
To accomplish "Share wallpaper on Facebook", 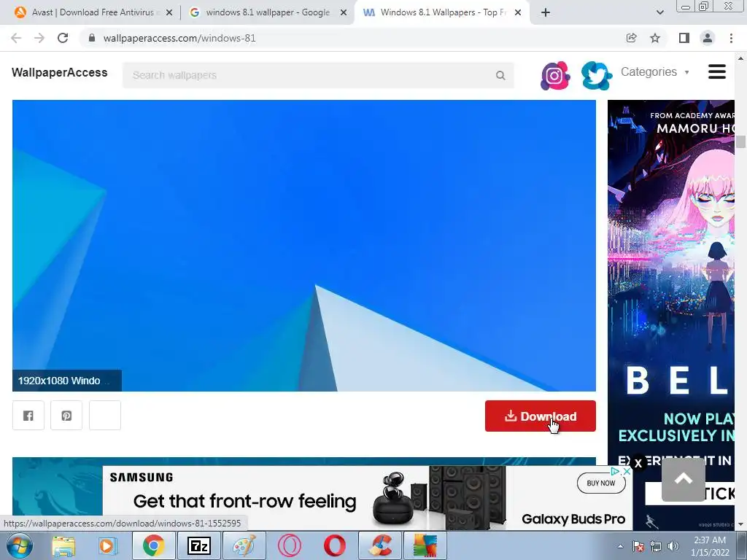I will 28,416.
